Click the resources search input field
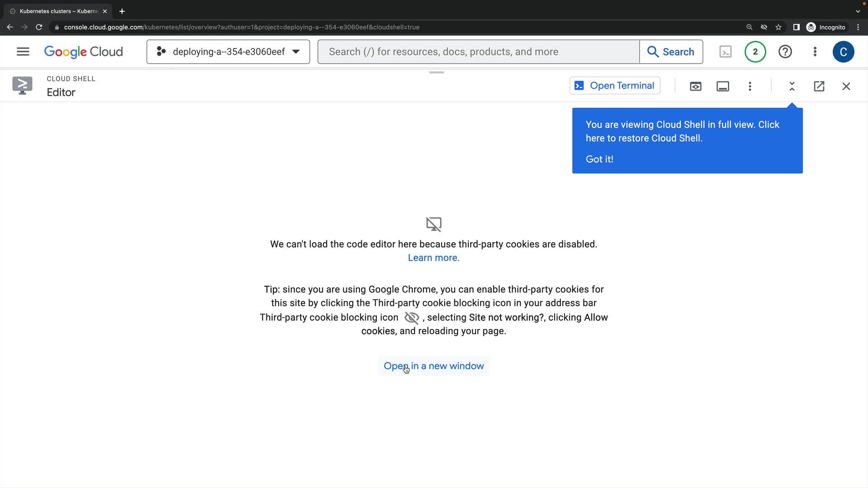This screenshot has height=488, width=868. click(x=478, y=52)
